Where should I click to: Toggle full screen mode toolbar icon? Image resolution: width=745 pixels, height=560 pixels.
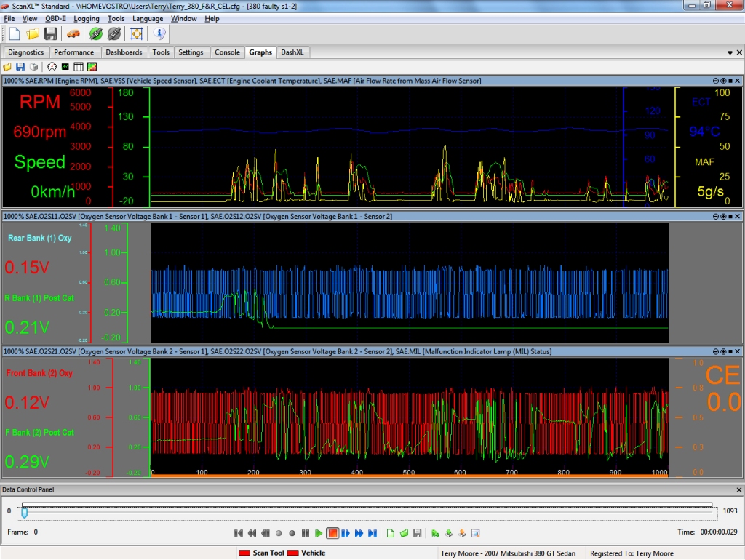pos(136,33)
